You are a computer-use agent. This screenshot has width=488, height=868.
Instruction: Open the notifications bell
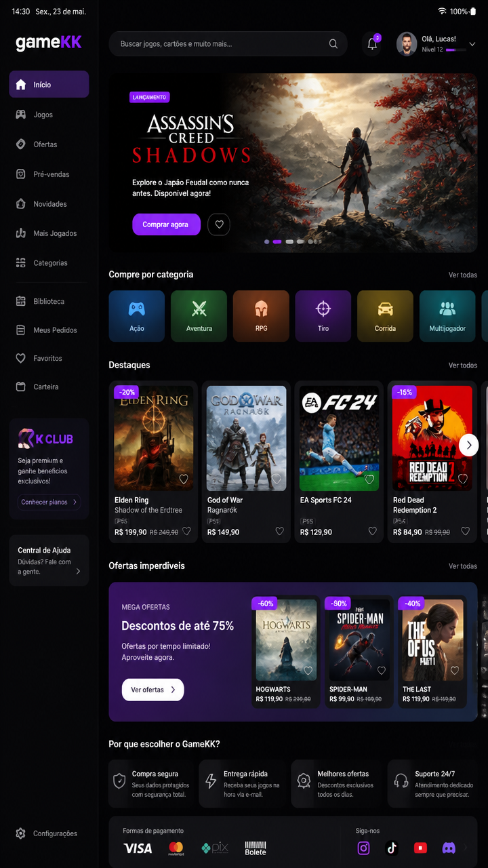click(x=372, y=44)
